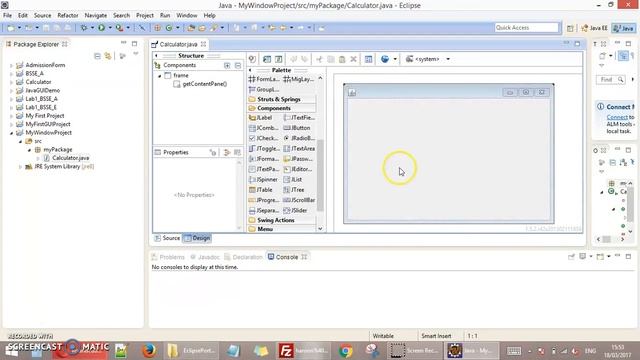Expand the BSSE_A project
This screenshot has width=640, height=360.
11,74
